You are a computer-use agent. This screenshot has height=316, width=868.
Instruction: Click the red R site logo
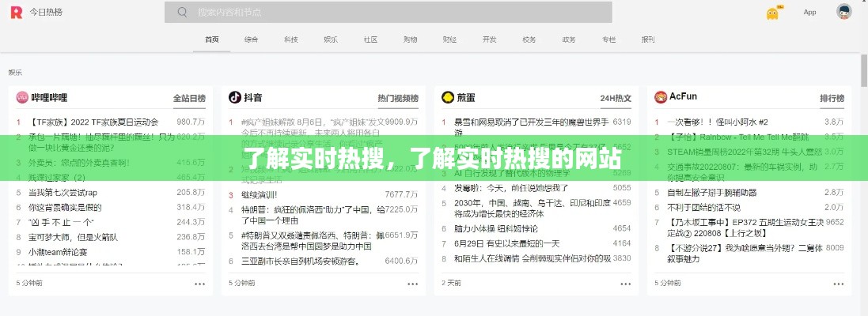point(14,13)
